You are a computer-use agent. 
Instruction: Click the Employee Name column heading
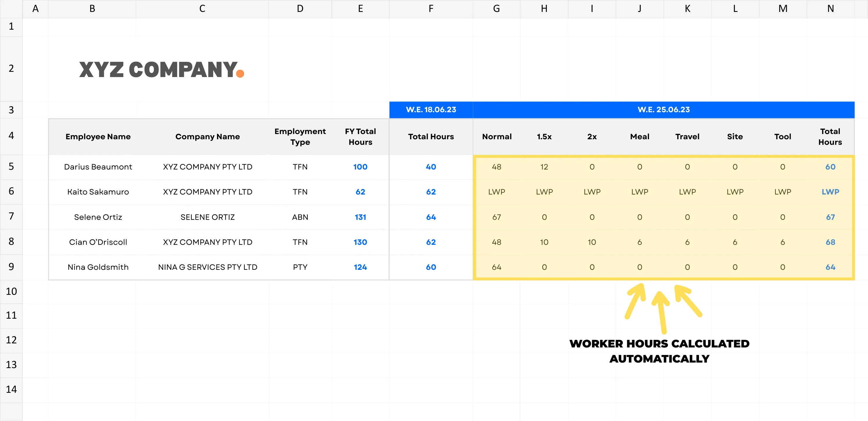coord(98,137)
